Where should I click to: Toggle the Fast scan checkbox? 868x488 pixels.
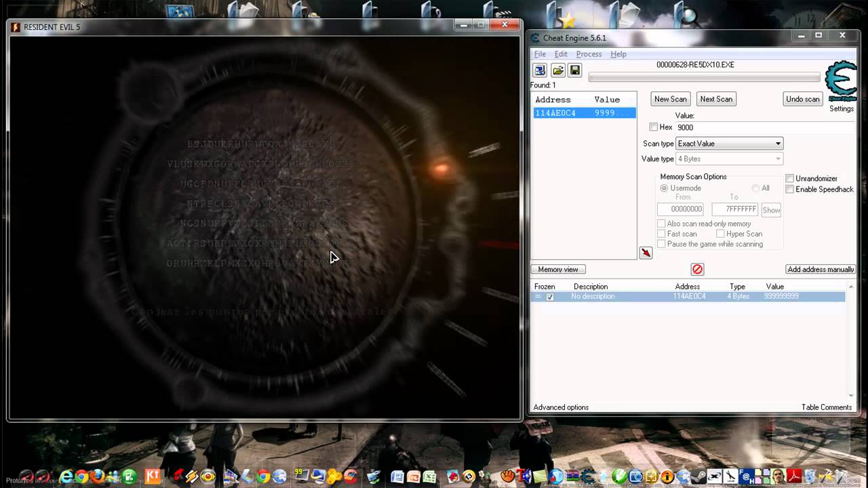pyautogui.click(x=661, y=234)
